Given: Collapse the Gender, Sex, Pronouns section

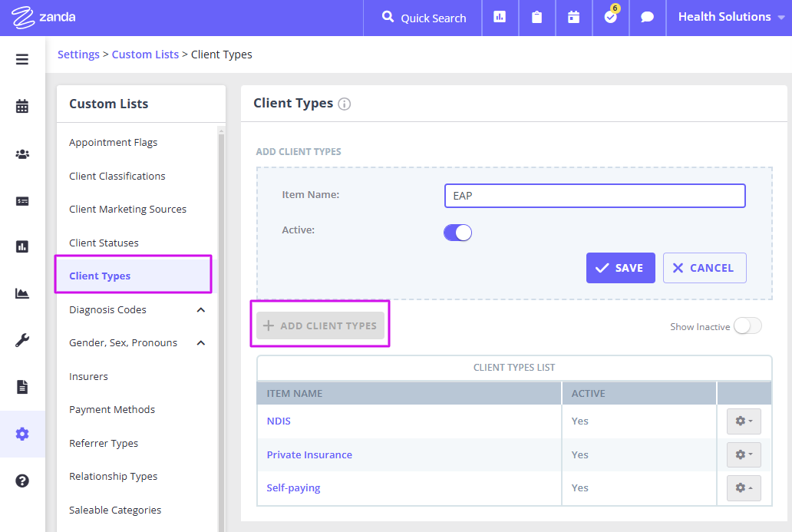Looking at the screenshot, I should pos(201,342).
